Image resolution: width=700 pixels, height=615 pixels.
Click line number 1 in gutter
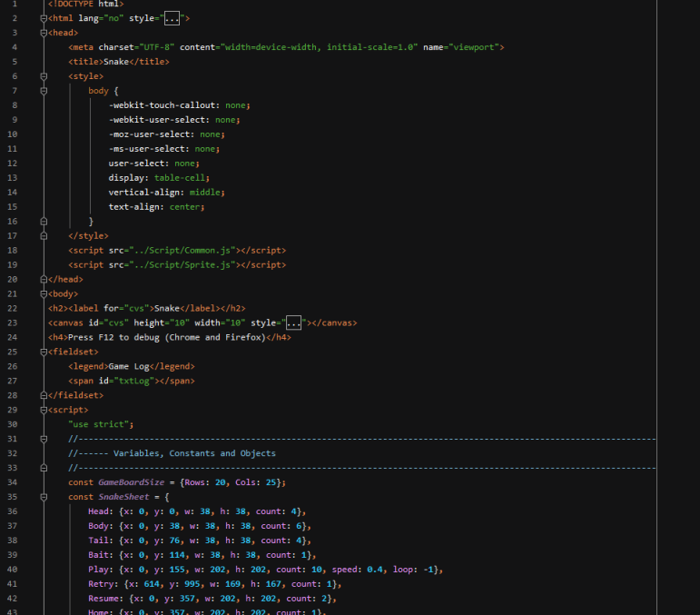pos(15,4)
